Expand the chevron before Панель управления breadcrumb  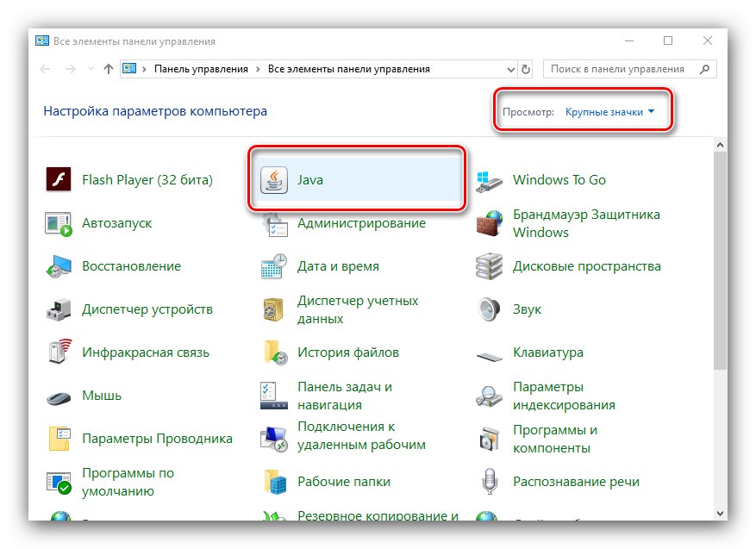(x=144, y=70)
